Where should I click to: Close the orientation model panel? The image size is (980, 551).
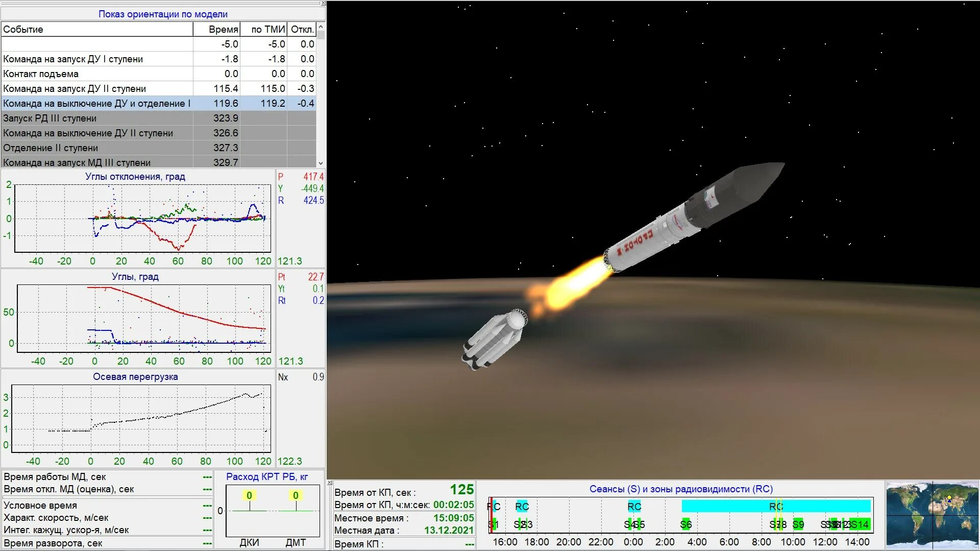tap(323, 3)
